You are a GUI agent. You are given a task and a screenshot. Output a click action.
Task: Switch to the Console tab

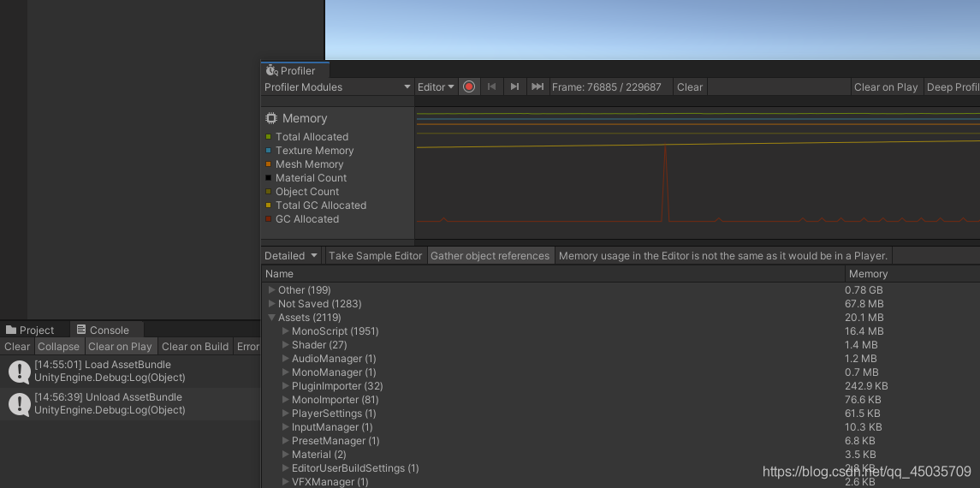point(108,330)
